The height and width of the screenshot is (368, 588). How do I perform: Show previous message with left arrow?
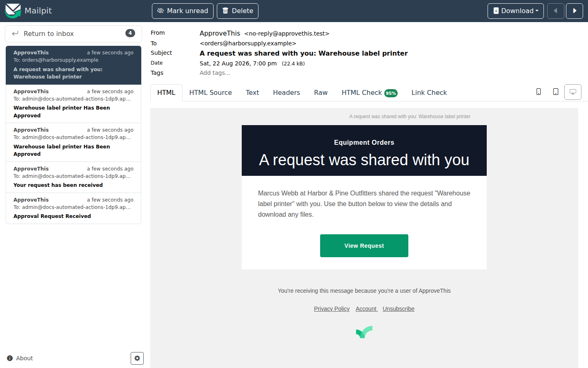click(x=556, y=11)
